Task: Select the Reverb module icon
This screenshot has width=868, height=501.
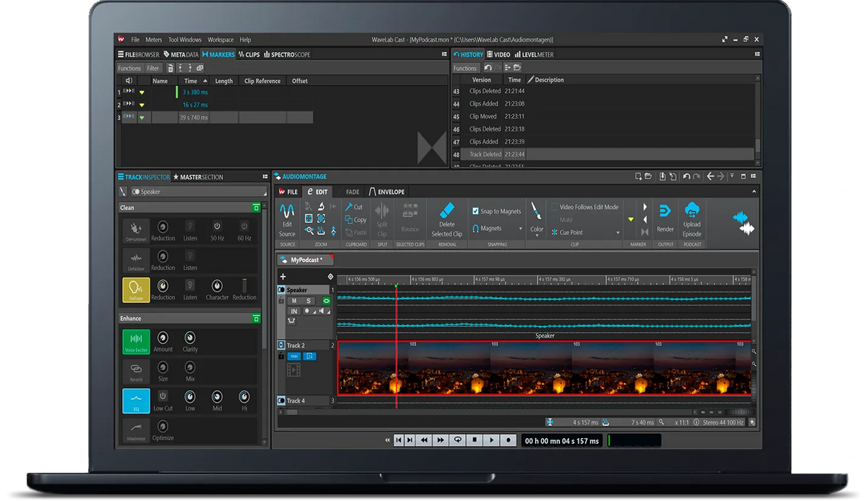Action: [x=136, y=372]
